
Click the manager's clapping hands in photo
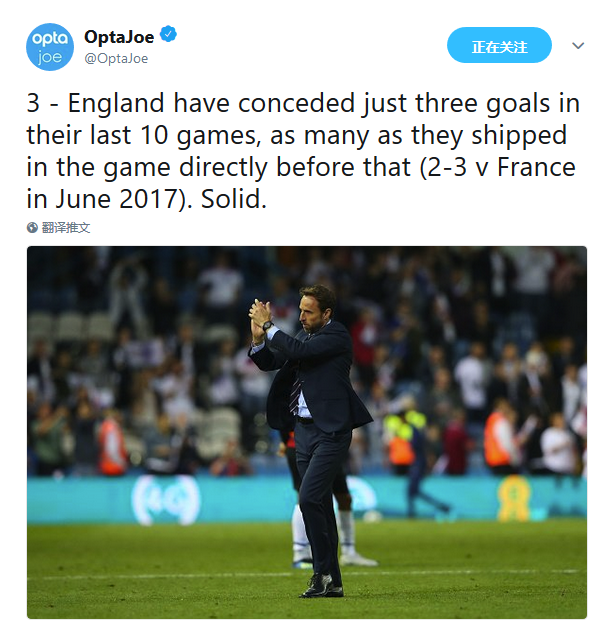click(x=260, y=311)
